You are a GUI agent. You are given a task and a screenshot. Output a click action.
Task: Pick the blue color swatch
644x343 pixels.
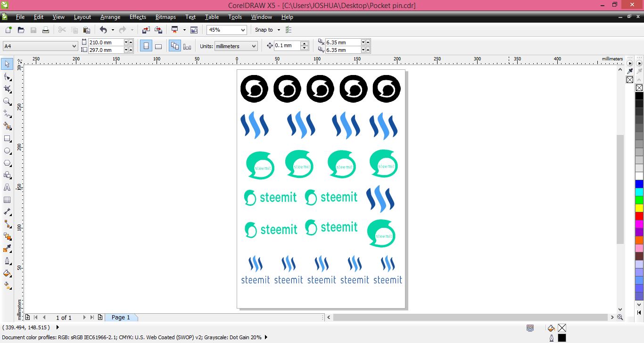click(639, 184)
